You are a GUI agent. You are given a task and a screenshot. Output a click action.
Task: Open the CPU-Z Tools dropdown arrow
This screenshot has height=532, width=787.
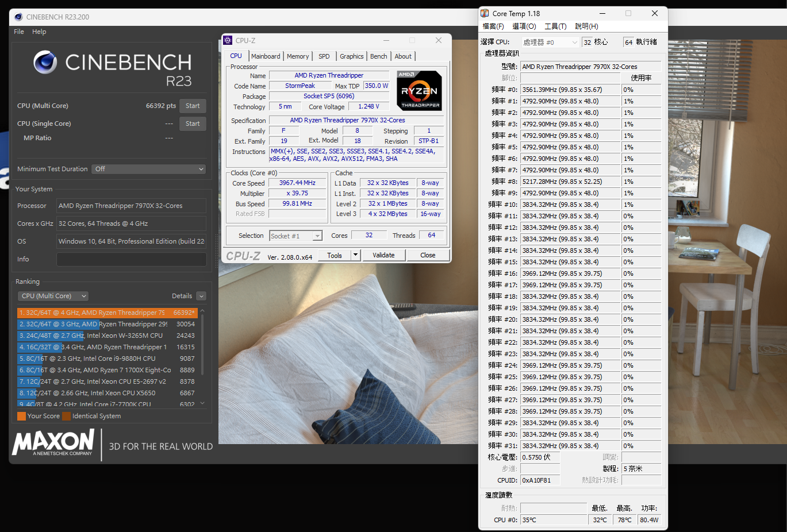point(355,255)
